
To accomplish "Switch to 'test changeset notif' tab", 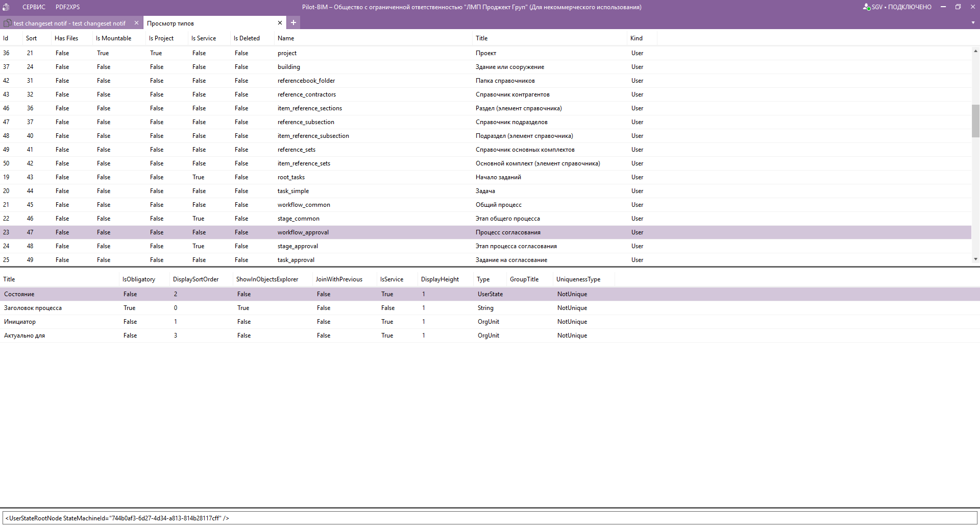I will coord(69,23).
